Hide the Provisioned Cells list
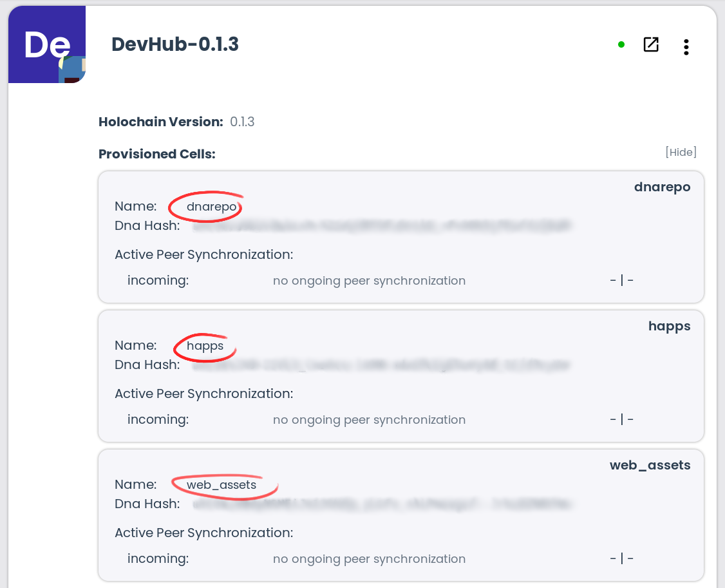Image resolution: width=725 pixels, height=588 pixels. [680, 152]
